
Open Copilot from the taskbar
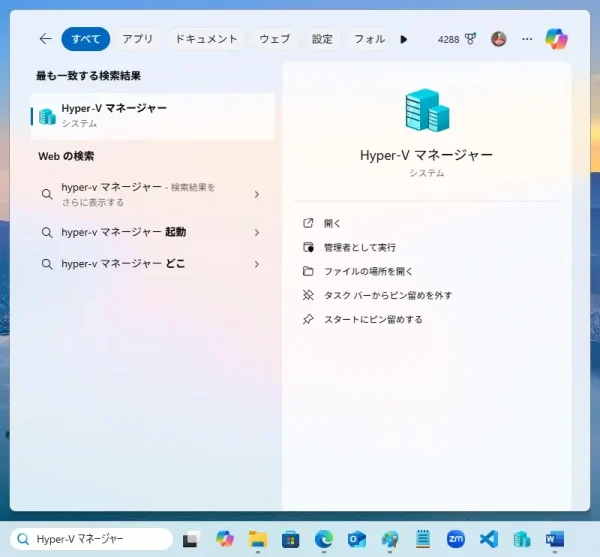[x=225, y=539]
